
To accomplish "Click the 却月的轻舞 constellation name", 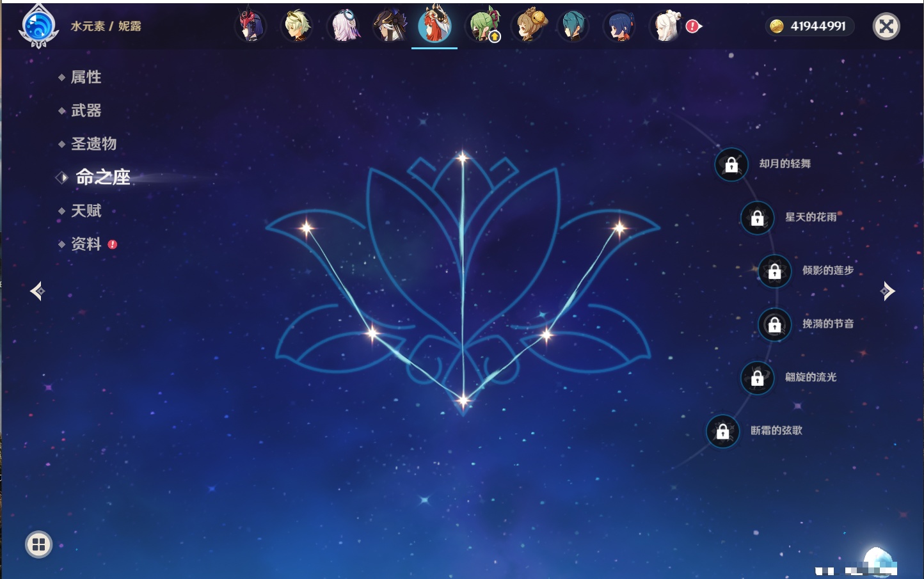I will point(785,164).
